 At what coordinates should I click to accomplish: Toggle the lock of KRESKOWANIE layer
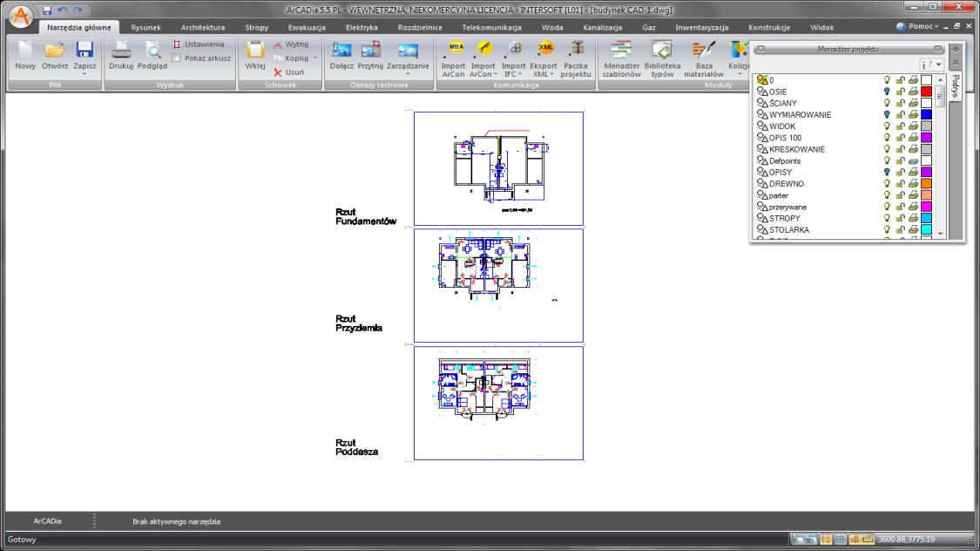pos(900,149)
